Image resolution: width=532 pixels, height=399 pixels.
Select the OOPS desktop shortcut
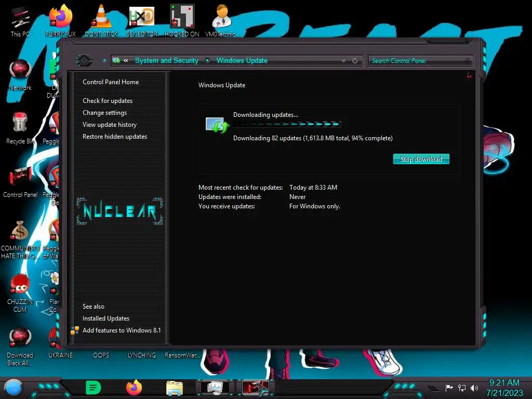point(101,355)
